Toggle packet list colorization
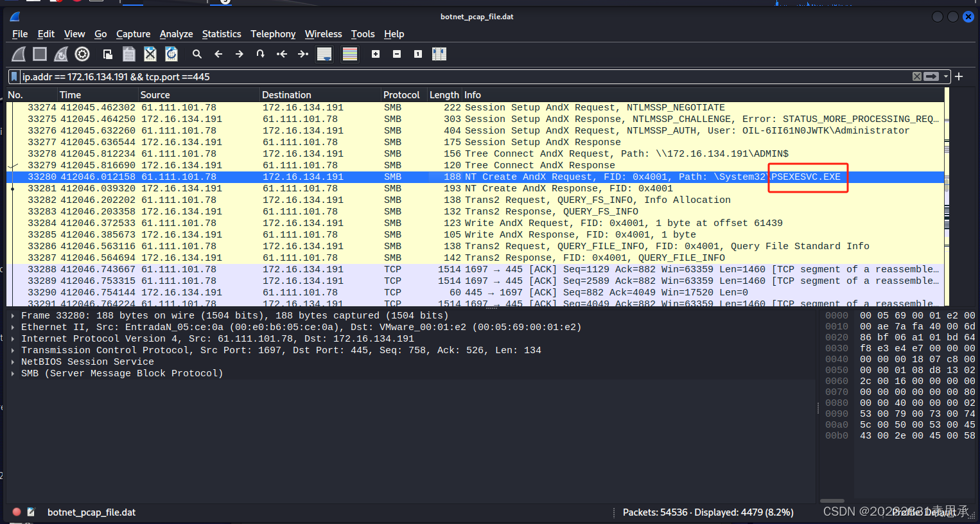This screenshot has height=524, width=980. [350, 55]
